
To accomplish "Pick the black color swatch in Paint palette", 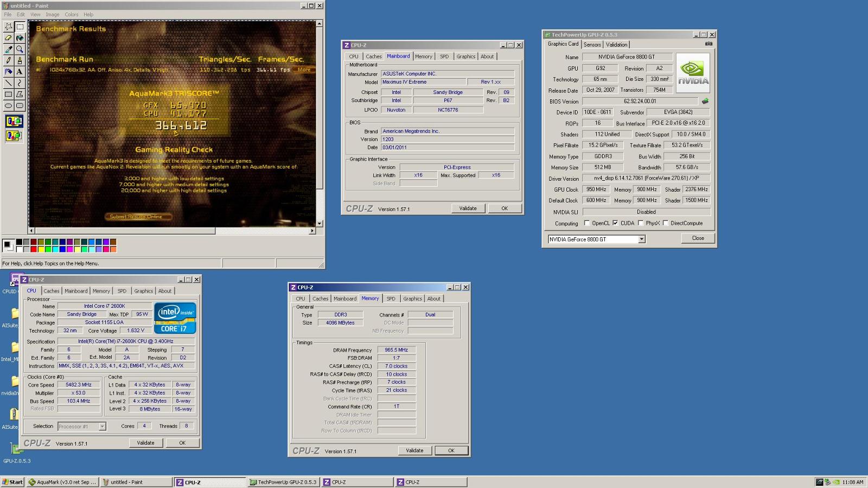I will point(19,242).
